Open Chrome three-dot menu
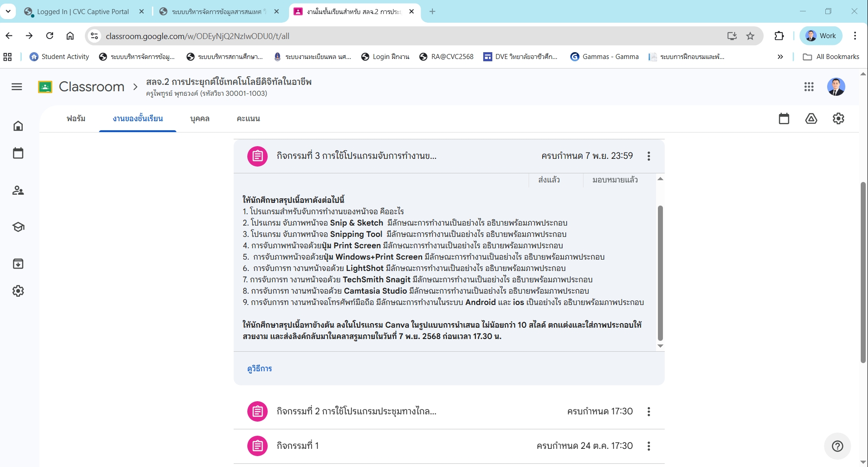The image size is (868, 467). click(855, 36)
